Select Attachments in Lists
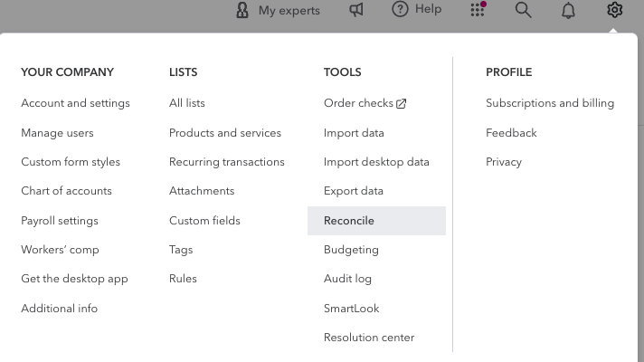This screenshot has height=362, width=644. coord(202,191)
